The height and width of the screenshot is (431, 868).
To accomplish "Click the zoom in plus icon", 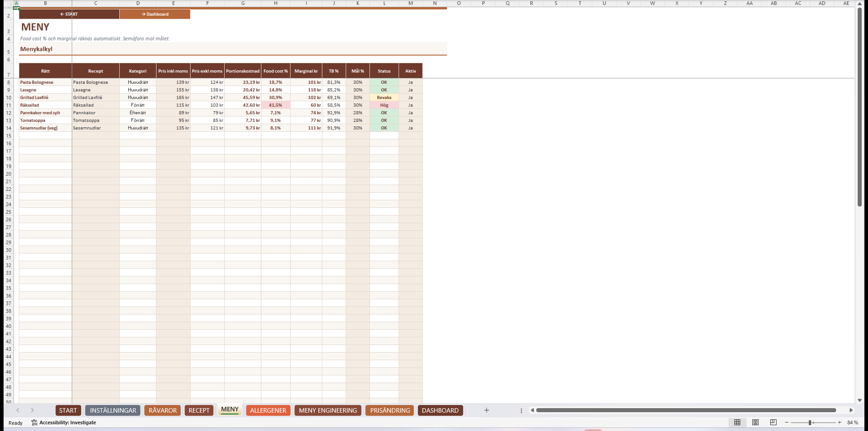I will click(839, 422).
